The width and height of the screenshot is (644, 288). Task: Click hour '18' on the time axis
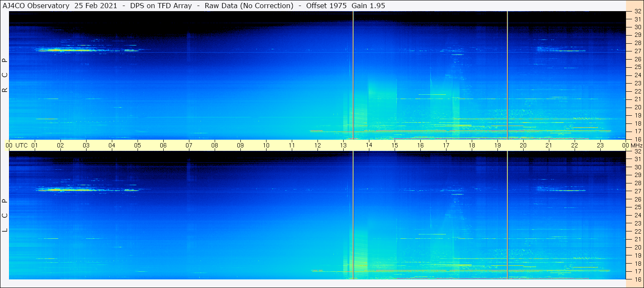(x=472, y=145)
